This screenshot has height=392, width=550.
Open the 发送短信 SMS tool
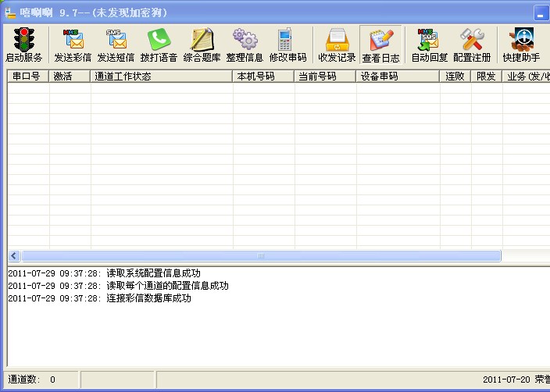click(x=116, y=45)
